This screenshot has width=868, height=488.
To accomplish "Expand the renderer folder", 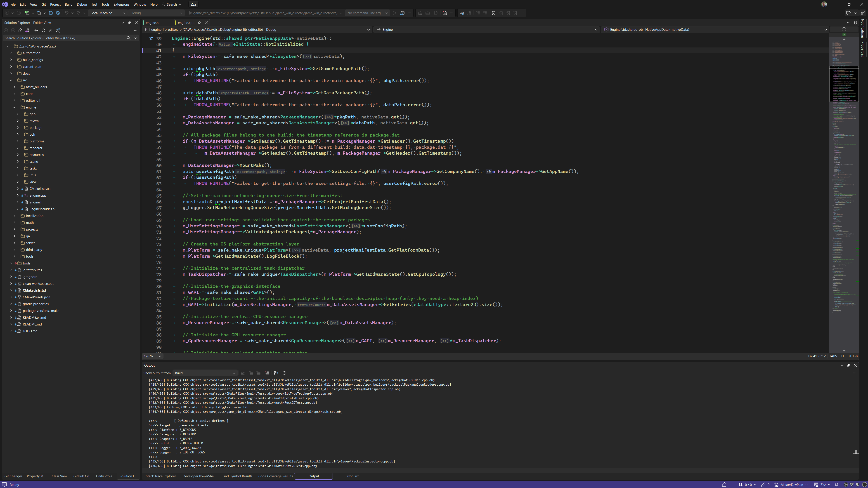I will 18,148.
